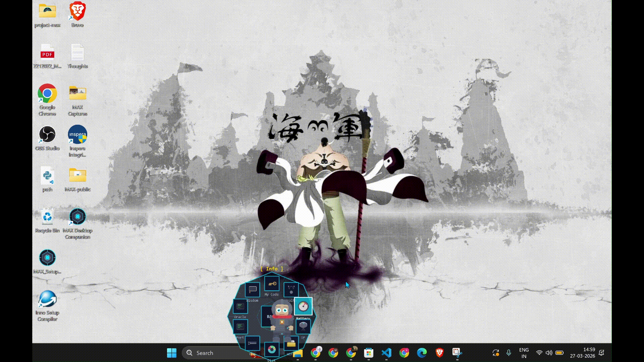Select the Inno Setup Compiler shortcut
This screenshot has height=362, width=644.
pyautogui.click(x=47, y=306)
